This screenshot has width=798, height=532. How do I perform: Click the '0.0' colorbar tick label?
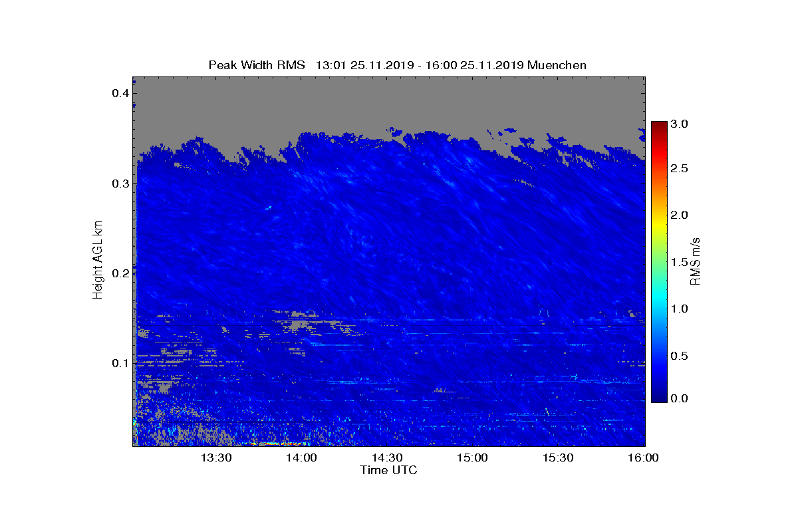click(x=678, y=398)
